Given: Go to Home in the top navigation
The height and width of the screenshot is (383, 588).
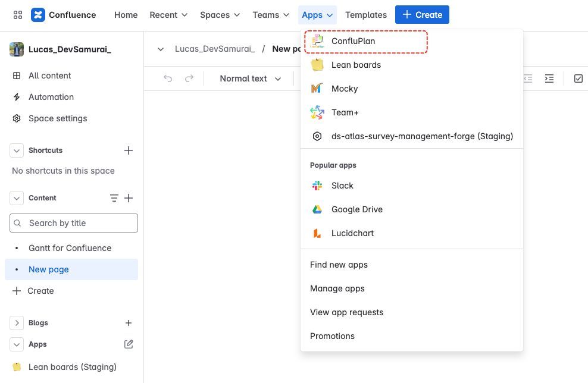Looking at the screenshot, I should (126, 15).
